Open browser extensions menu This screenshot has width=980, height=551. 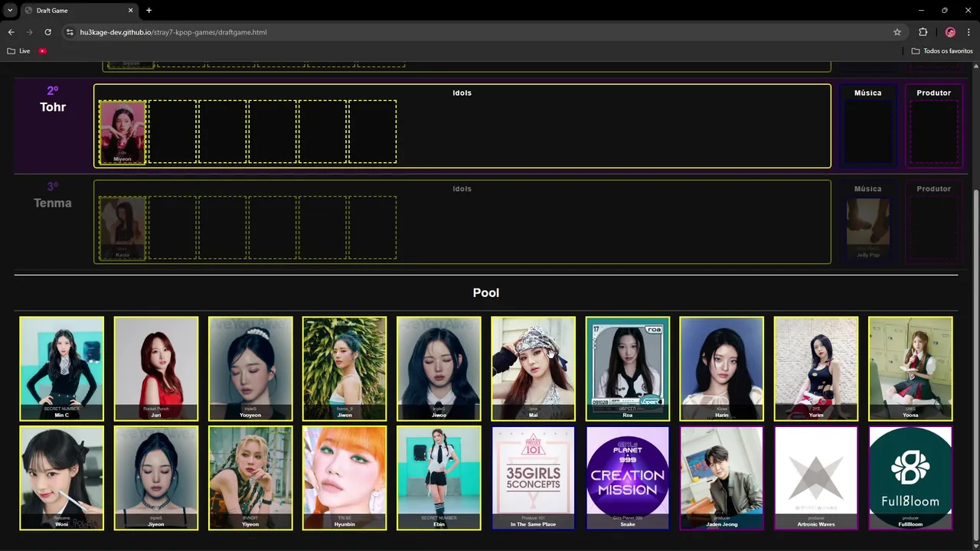pyautogui.click(x=923, y=32)
